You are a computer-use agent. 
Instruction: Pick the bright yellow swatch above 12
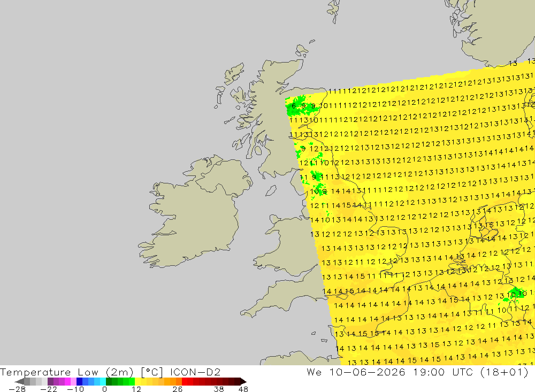[138, 382]
